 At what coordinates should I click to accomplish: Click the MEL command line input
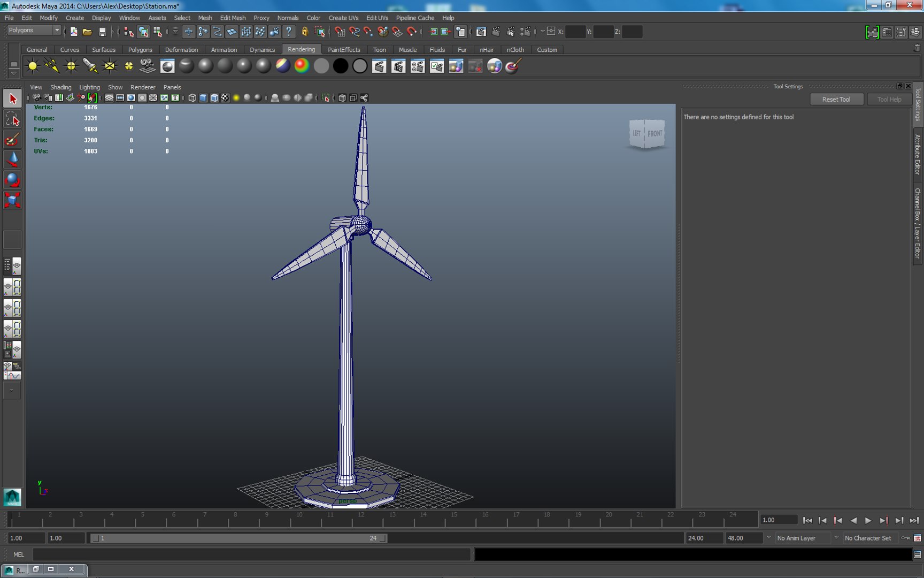click(251, 554)
